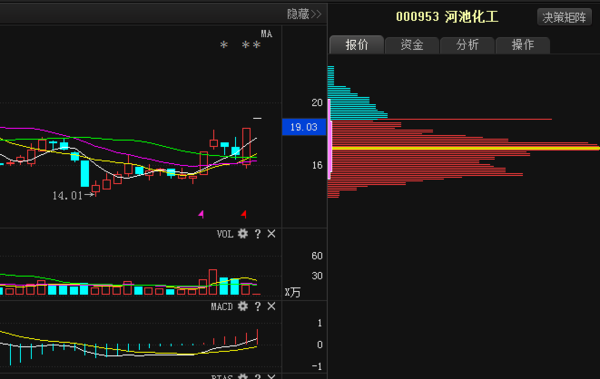Screen dimensions: 600x379
Task: Open VOL indicator settings gear
Action: tap(243, 234)
